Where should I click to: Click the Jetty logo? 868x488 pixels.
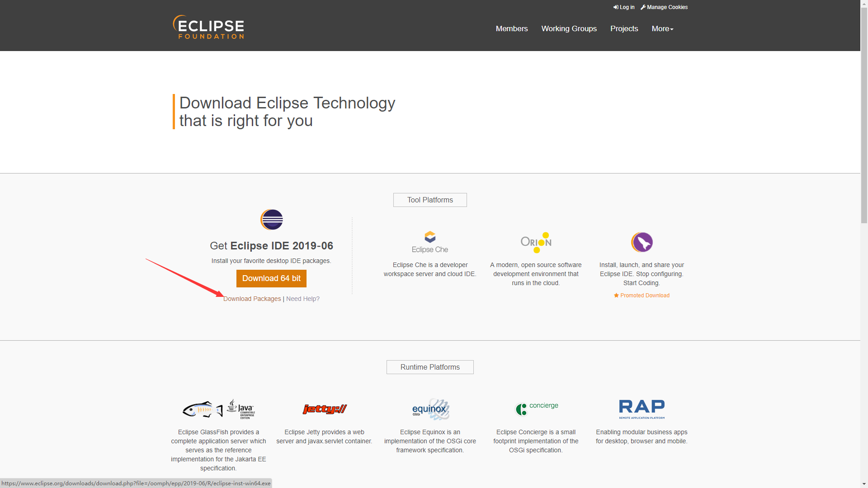(325, 409)
